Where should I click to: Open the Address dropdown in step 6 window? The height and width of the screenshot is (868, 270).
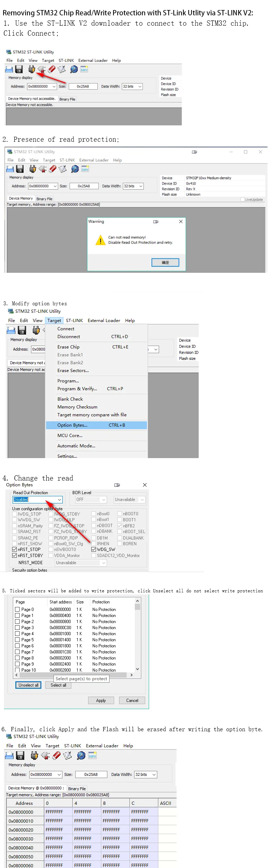pos(59,774)
